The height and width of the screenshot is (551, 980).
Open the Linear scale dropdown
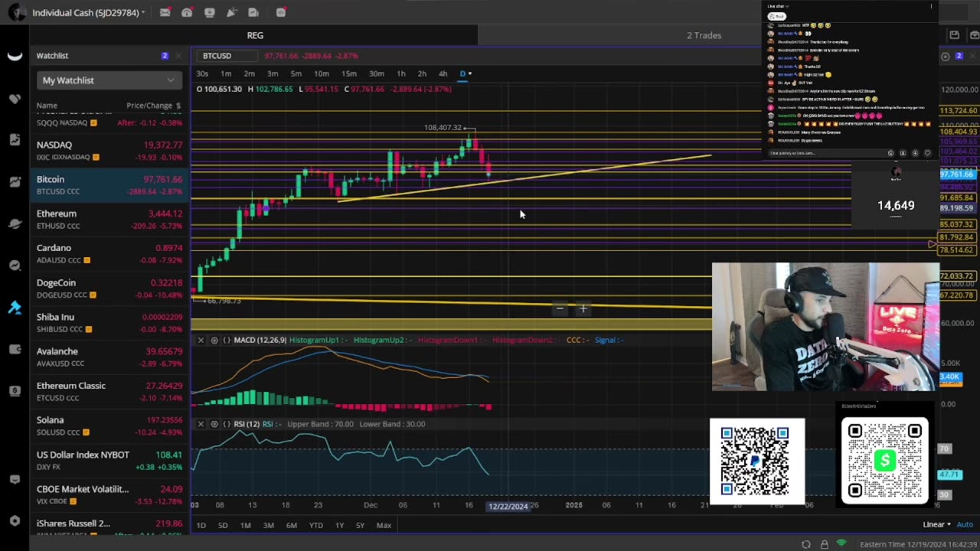tap(937, 525)
